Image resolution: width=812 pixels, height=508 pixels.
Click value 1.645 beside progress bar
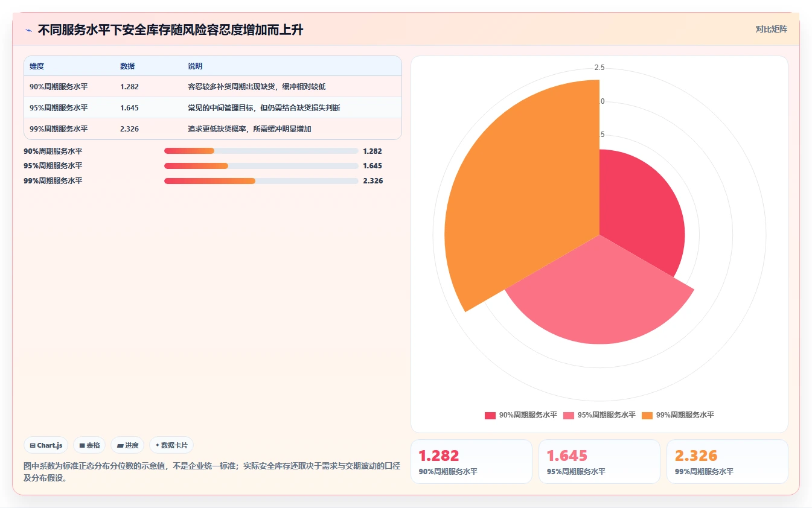[373, 165]
